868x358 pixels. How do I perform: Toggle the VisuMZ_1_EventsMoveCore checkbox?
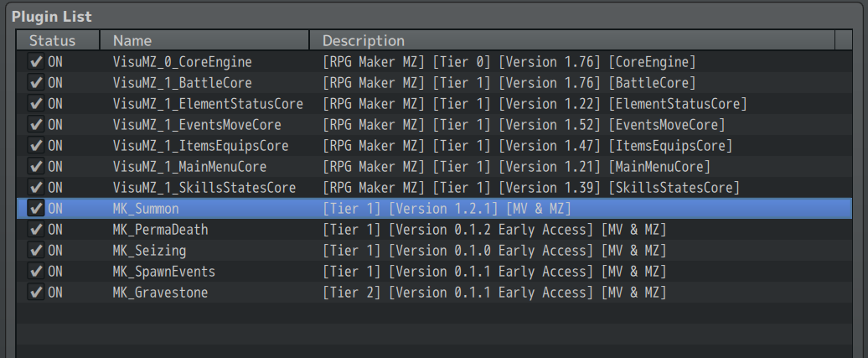tap(36, 125)
